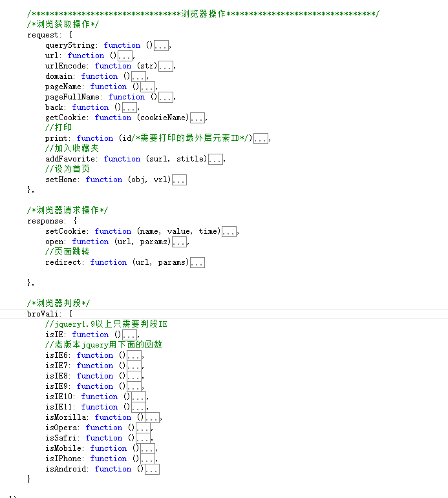Screen dimensions: 448x498
Task: Place cursor on 'request' property name
Action: click(43, 36)
